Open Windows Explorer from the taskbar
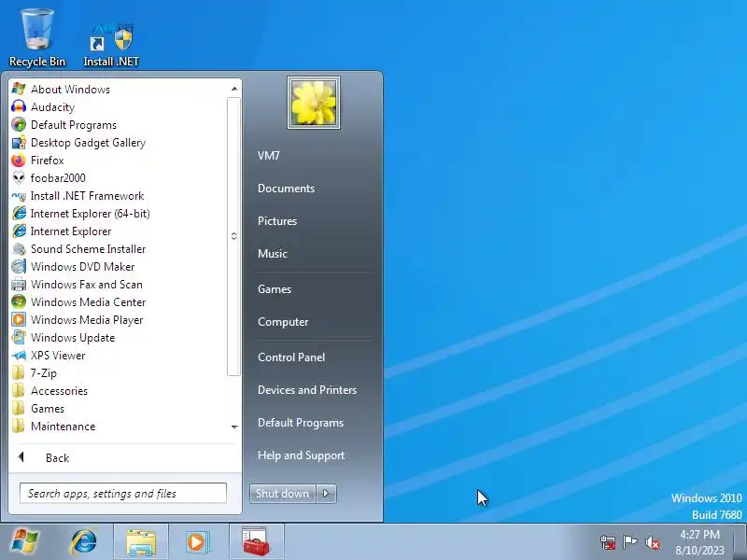 point(141,542)
